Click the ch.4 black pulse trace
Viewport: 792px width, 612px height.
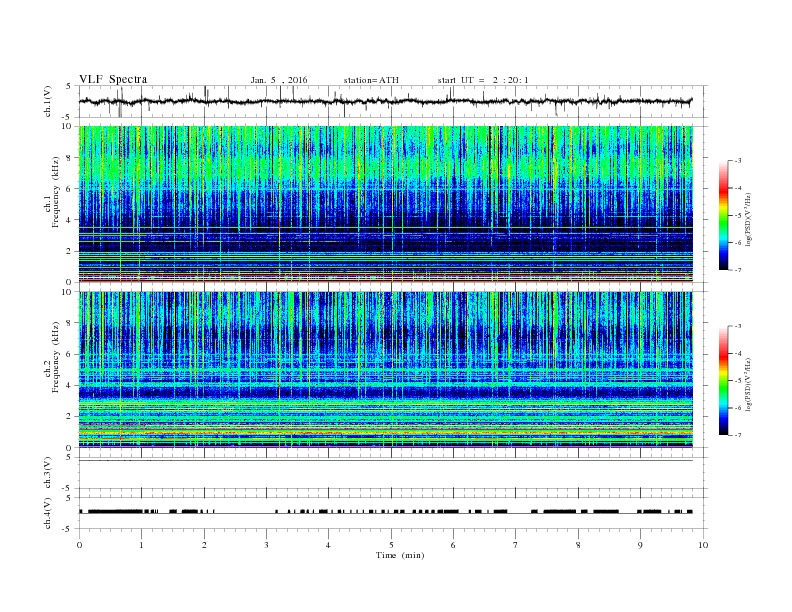[x=385, y=512]
